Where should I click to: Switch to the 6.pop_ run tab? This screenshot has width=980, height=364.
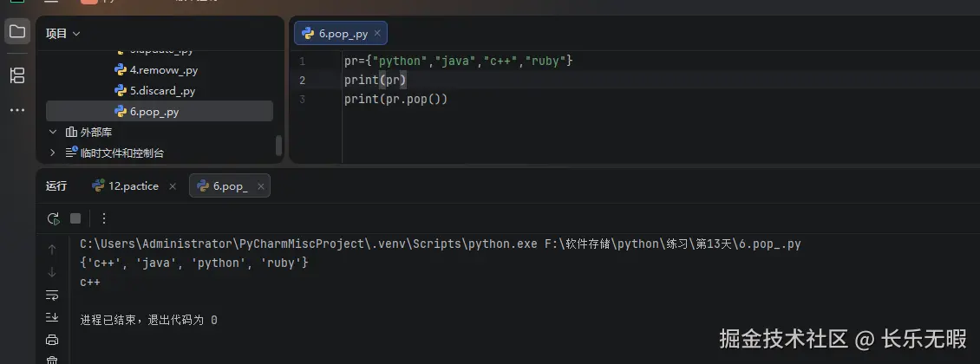[230, 186]
